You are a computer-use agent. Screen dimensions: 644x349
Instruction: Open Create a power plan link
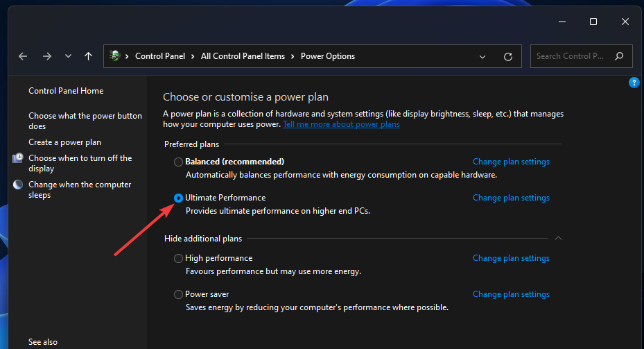(64, 142)
